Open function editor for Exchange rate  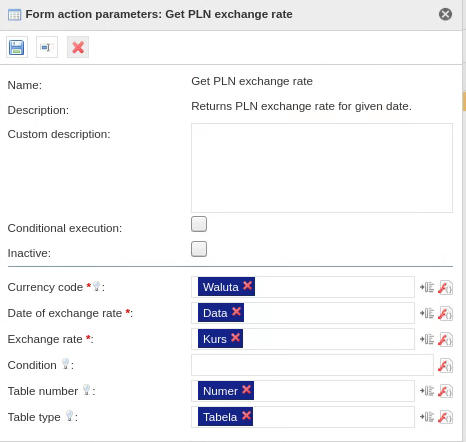(x=445, y=339)
